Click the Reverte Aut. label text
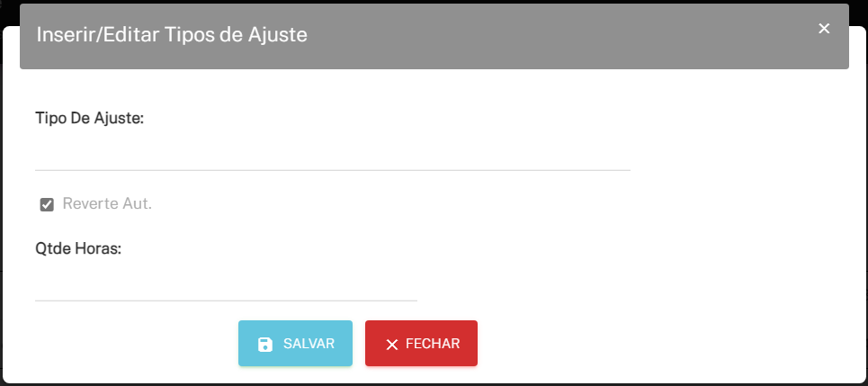 (107, 204)
